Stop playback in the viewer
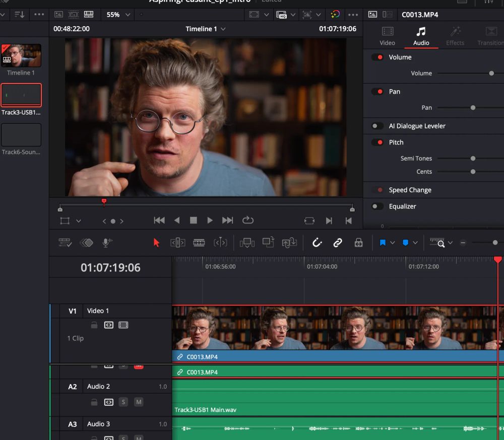The width and height of the screenshot is (504, 440). [x=193, y=221]
